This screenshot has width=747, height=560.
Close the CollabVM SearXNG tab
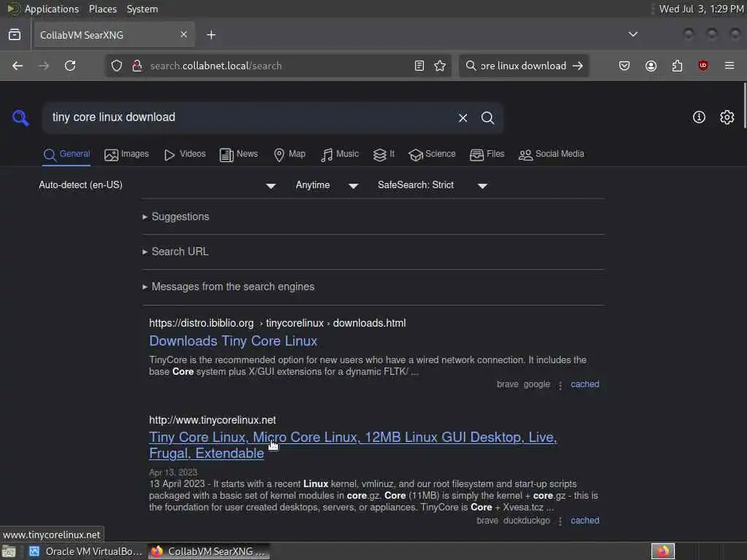point(183,35)
